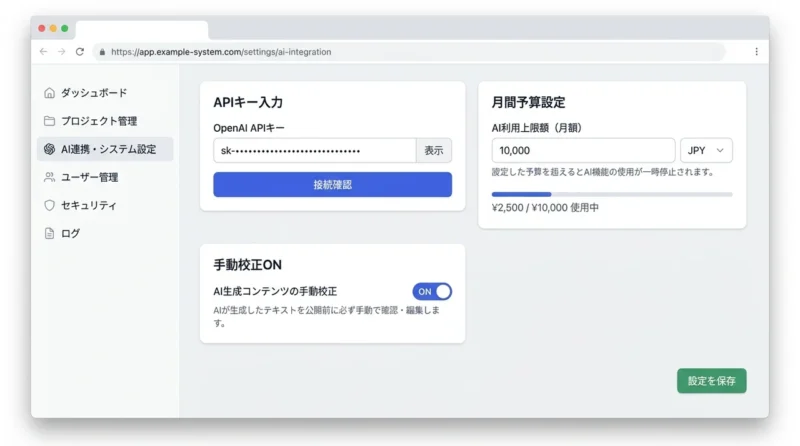Go back with browser back arrow
The height and width of the screenshot is (446, 800).
coord(43,52)
